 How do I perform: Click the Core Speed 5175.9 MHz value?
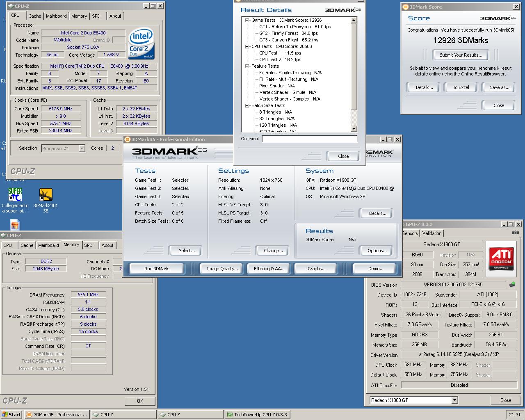tap(61, 109)
